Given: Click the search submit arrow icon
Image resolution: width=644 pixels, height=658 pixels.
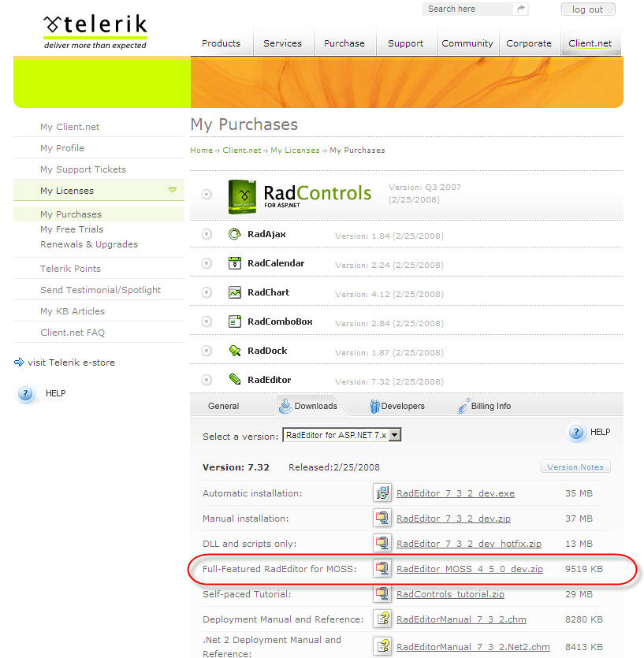Looking at the screenshot, I should coord(520,9).
